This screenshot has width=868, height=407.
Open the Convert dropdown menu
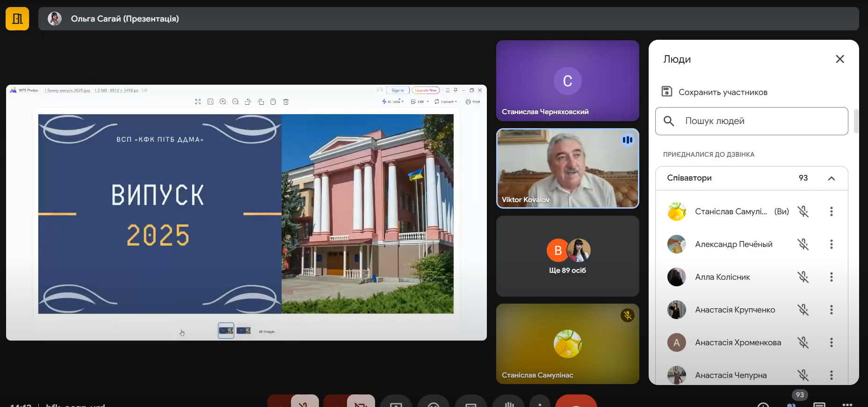[446, 102]
